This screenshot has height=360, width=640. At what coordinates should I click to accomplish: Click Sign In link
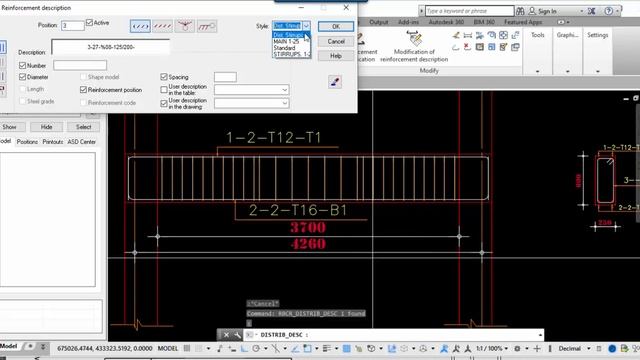[547, 11]
